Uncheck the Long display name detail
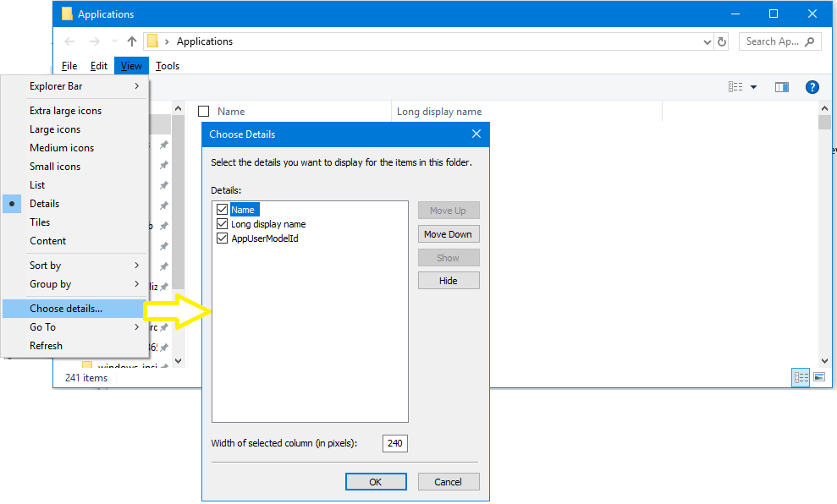The image size is (837, 504). tap(222, 224)
